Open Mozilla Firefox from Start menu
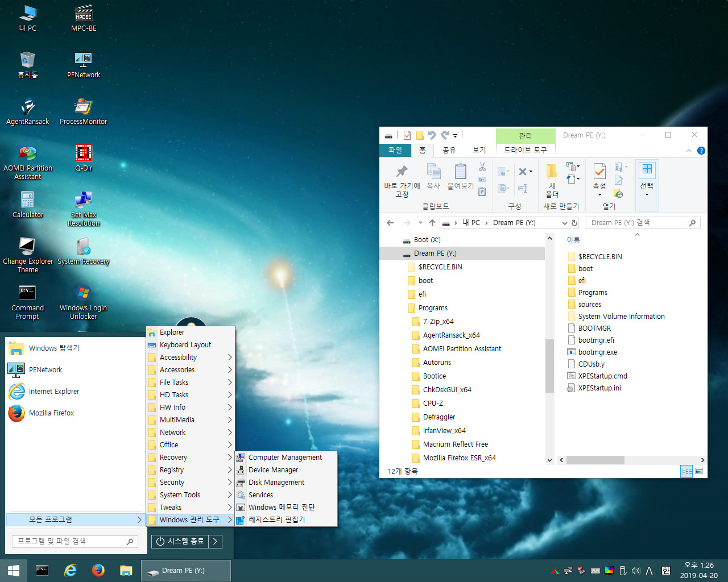The height and width of the screenshot is (582, 728). pyautogui.click(x=75, y=413)
